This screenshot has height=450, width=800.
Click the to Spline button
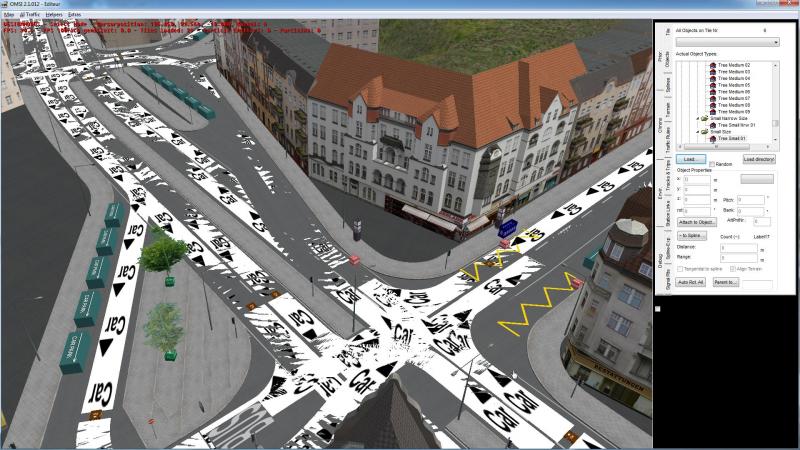[x=691, y=236]
